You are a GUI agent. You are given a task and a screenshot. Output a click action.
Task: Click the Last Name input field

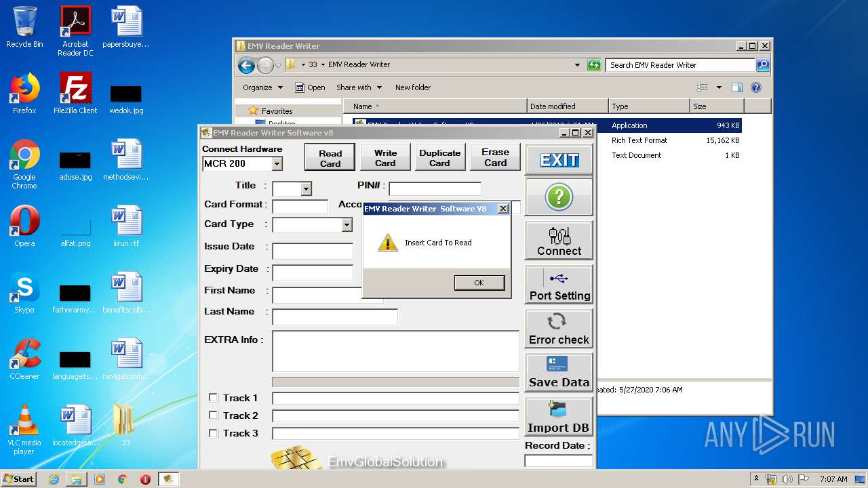pyautogui.click(x=335, y=317)
